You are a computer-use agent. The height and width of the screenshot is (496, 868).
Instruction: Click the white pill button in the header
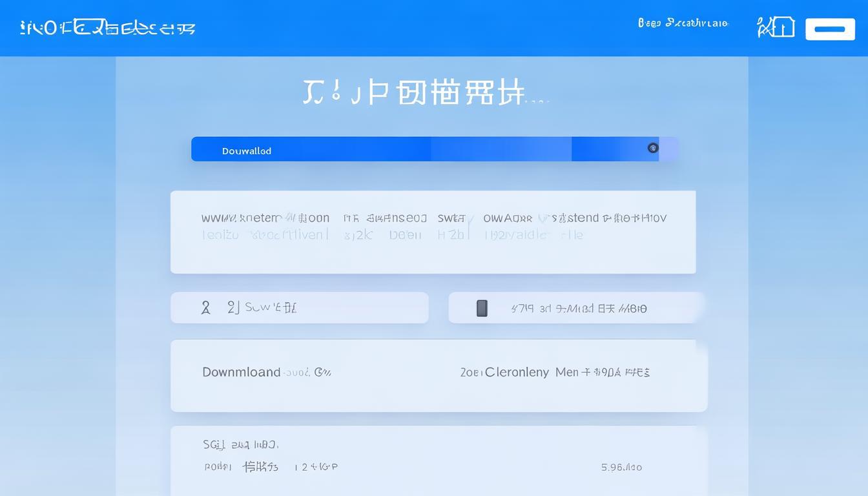pos(831,28)
